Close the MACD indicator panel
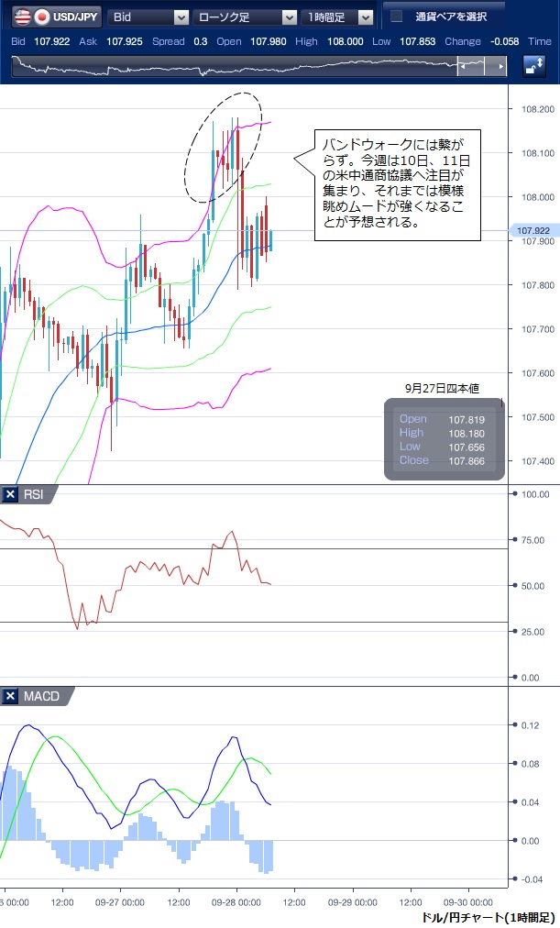Screen dimensions: 560x928 click(x=11, y=697)
